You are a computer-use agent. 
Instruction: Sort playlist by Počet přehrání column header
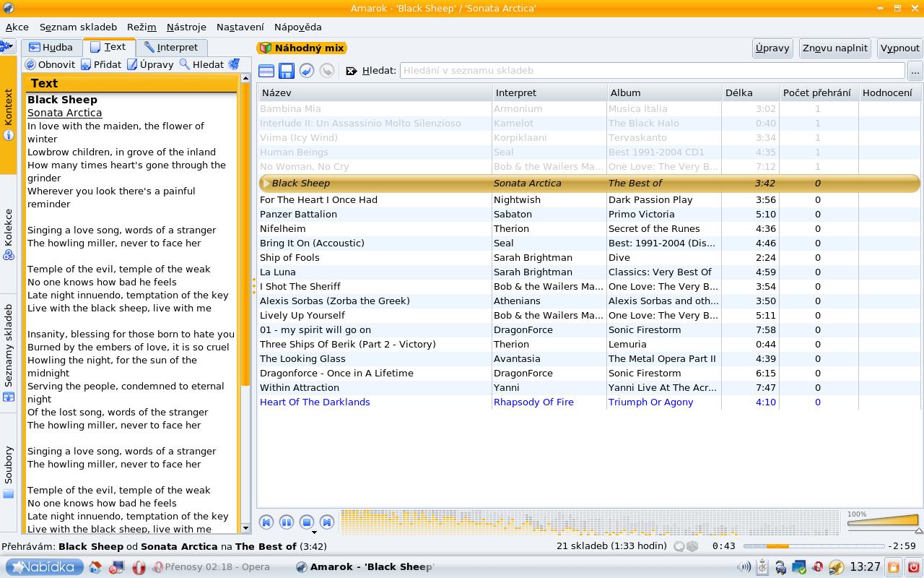819,92
